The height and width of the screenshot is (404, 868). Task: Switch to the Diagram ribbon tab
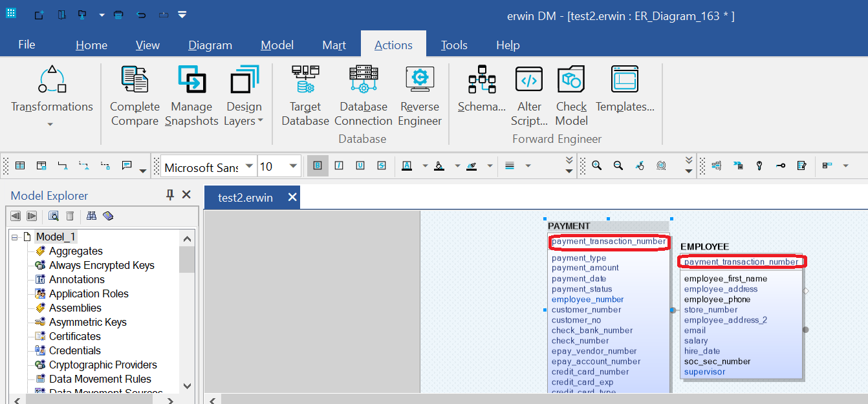(210, 45)
